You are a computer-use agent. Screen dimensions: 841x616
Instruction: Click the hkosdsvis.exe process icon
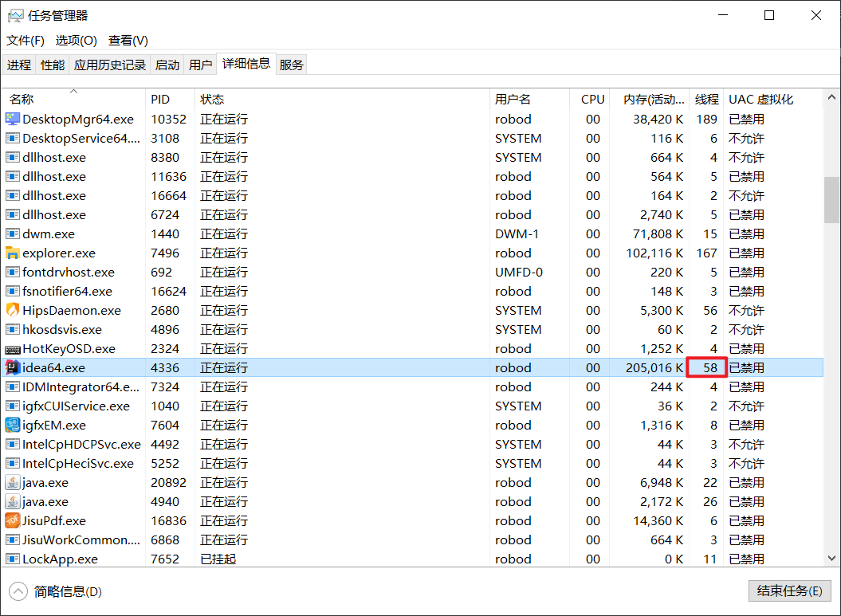pyautogui.click(x=12, y=330)
